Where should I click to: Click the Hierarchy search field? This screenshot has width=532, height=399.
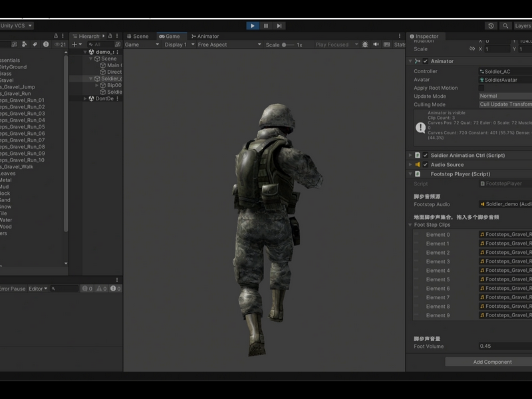pos(100,45)
